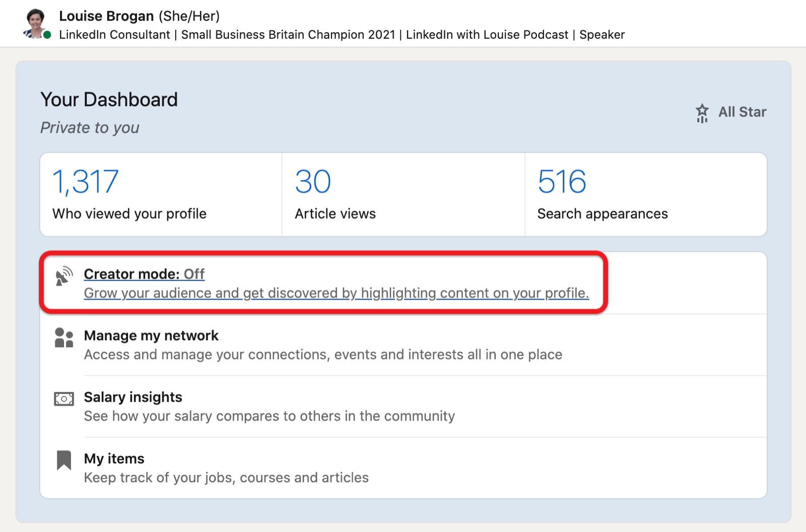Open the Louise Brogan name link
Viewport: 806px width, 532px height.
pos(106,16)
